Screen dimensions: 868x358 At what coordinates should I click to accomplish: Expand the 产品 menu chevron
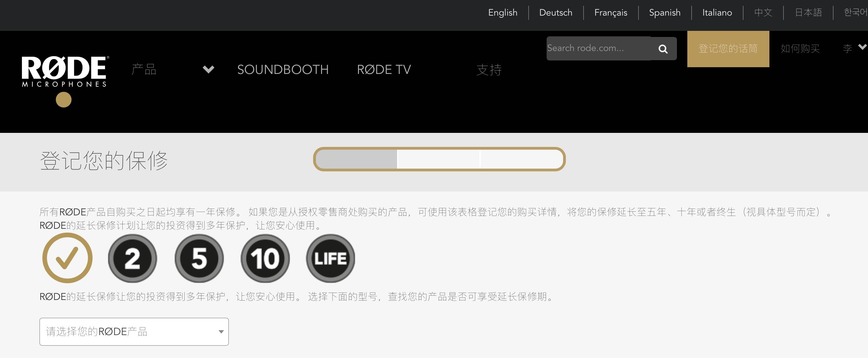tap(208, 69)
